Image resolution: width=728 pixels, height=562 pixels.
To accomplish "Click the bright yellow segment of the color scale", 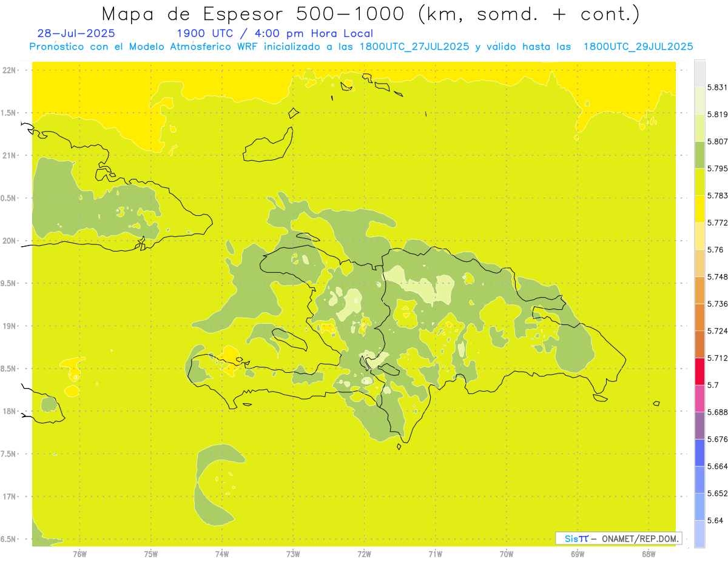I will pos(699,209).
